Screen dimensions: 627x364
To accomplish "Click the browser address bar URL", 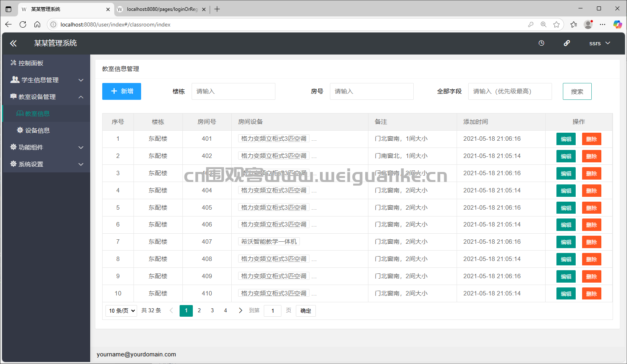I will 115,24.
